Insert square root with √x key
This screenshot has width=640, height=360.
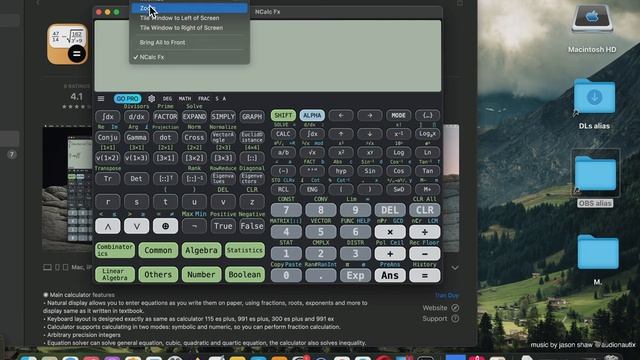312,152
